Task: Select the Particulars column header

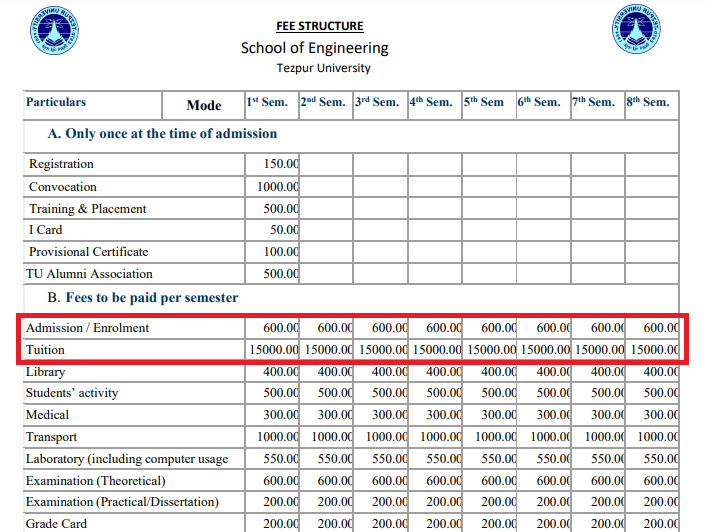Action: [56, 102]
